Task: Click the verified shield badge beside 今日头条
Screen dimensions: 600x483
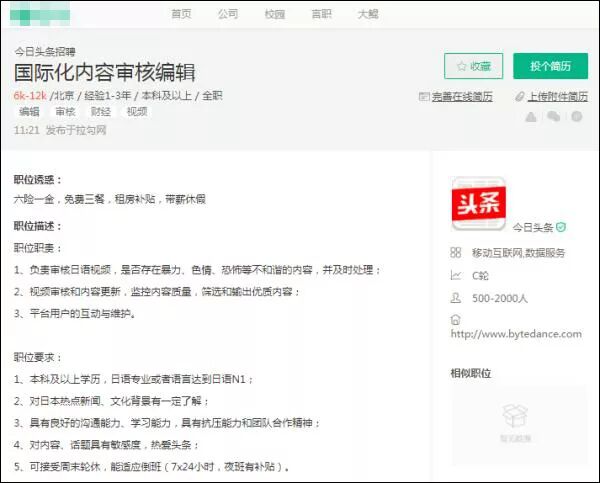Action: (562, 227)
